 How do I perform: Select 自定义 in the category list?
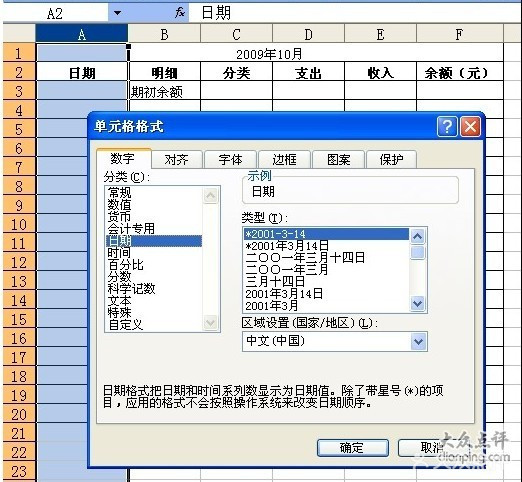pos(154,325)
